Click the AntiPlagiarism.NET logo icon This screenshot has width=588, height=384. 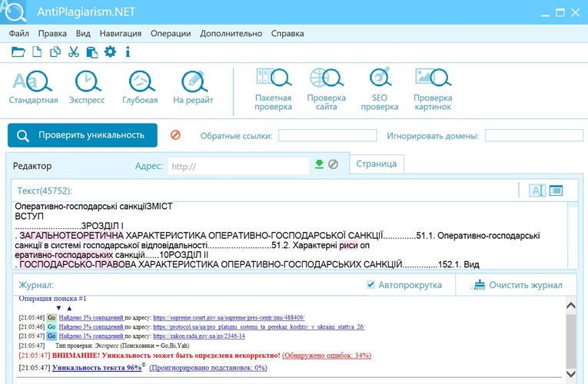point(13,12)
